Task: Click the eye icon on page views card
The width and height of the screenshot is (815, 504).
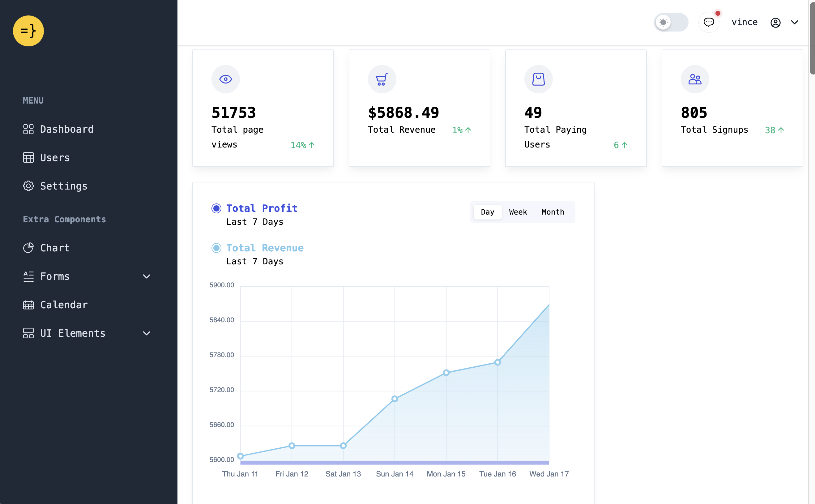Action: (226, 79)
